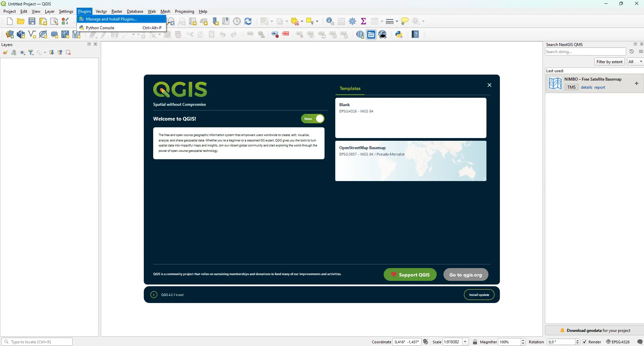Click the MetaSearch globe with binoculars icon

pos(383,34)
